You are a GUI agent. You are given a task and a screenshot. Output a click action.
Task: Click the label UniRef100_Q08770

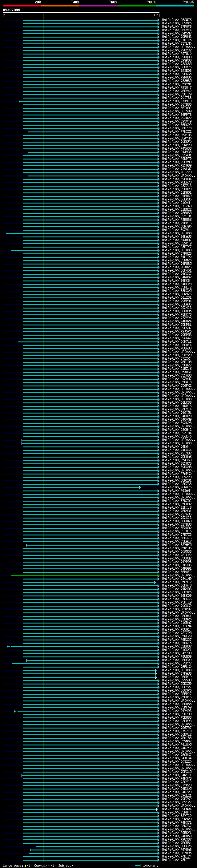[x=177, y=128]
